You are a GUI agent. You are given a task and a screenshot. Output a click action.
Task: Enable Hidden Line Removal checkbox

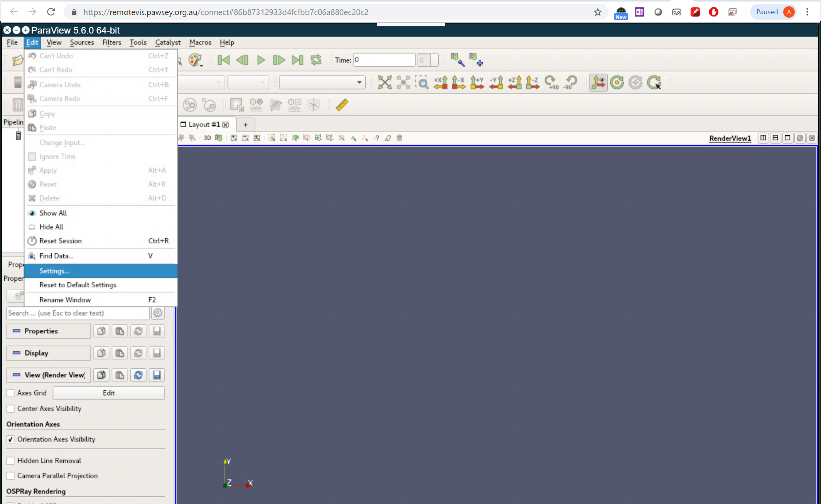coord(11,460)
